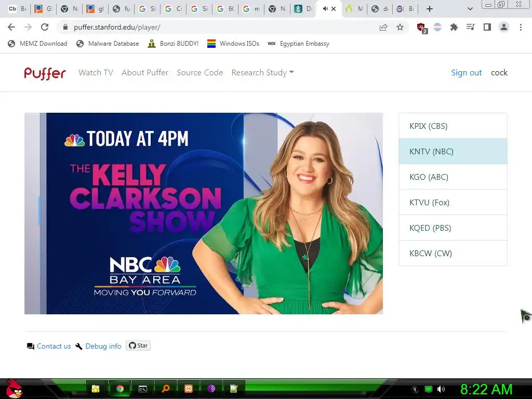The width and height of the screenshot is (532, 399).
Task: Open the Bonzi BUDDY! bookmark
Action: click(173, 44)
